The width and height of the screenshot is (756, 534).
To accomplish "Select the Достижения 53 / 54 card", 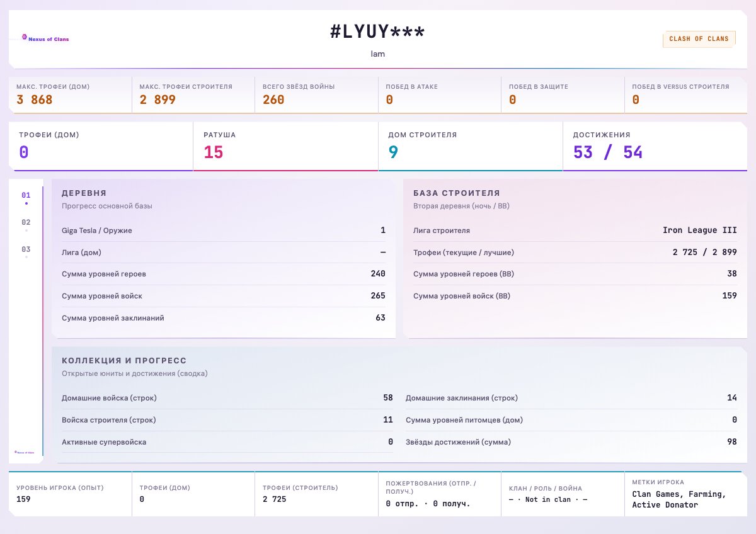I will [x=655, y=146].
